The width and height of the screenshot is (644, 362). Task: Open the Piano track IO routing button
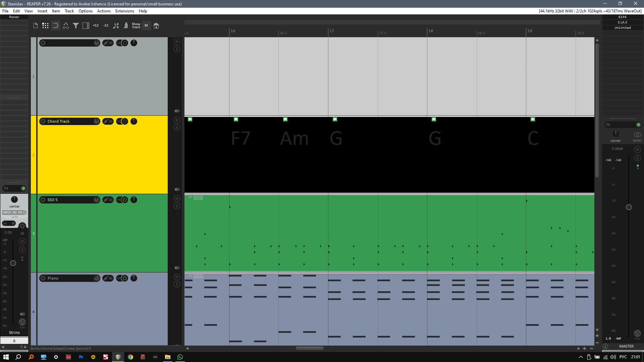point(108,278)
